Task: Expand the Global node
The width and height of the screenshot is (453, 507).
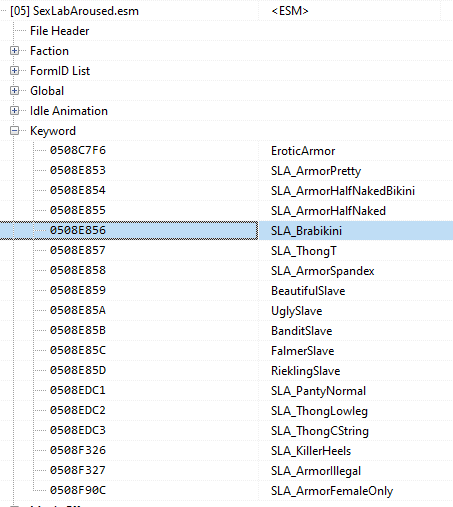Action: click(14, 91)
